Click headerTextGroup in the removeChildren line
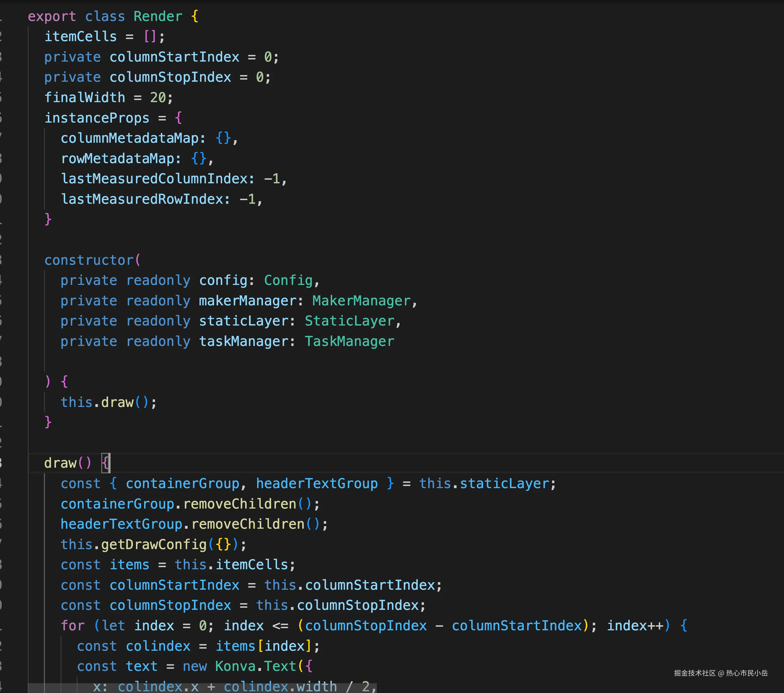The image size is (784, 693). (121, 524)
